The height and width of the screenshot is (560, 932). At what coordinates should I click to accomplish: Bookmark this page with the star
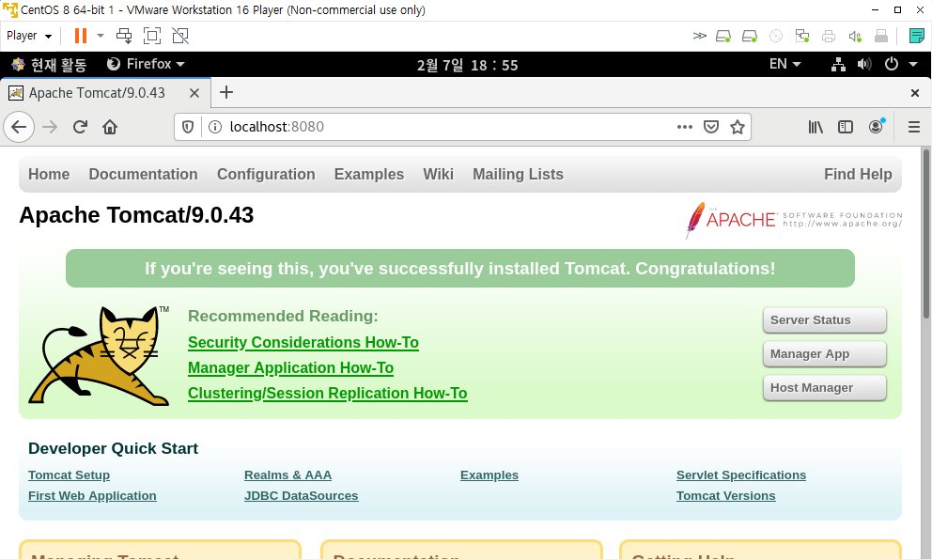[x=738, y=127]
